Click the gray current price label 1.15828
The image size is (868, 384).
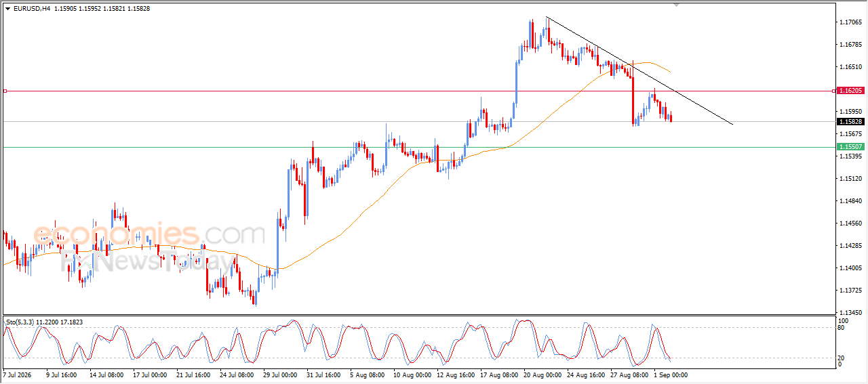point(850,122)
